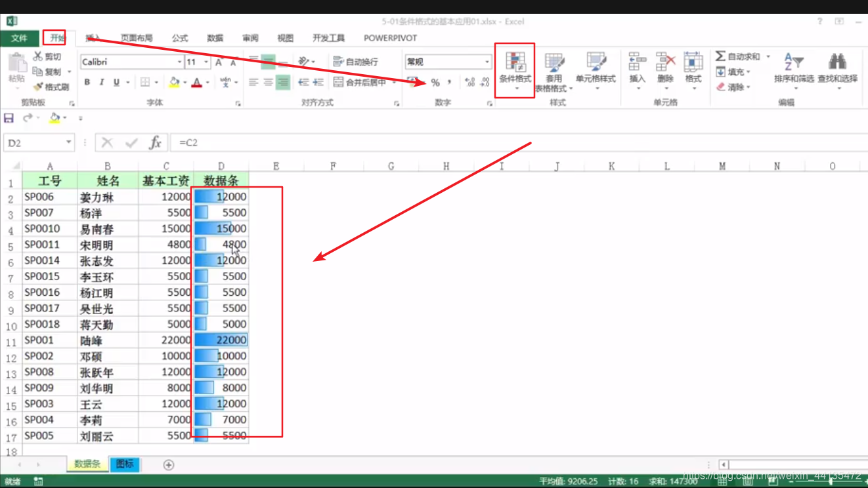The width and height of the screenshot is (868, 488).
Task: Switch to the 开发工具 developer tab
Action: pyautogui.click(x=329, y=38)
